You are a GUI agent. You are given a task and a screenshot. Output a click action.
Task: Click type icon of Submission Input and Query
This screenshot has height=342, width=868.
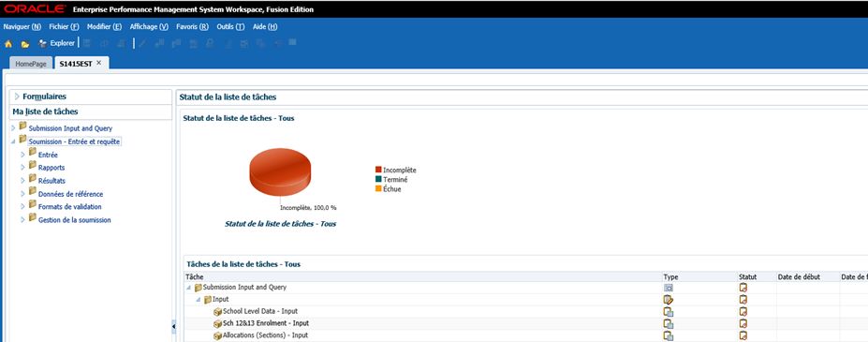[x=669, y=288]
